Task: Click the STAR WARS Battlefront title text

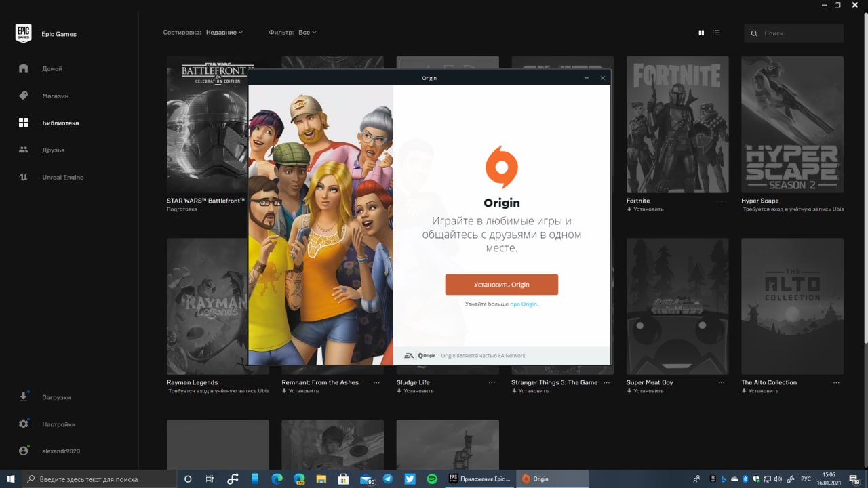Action: click(206, 201)
